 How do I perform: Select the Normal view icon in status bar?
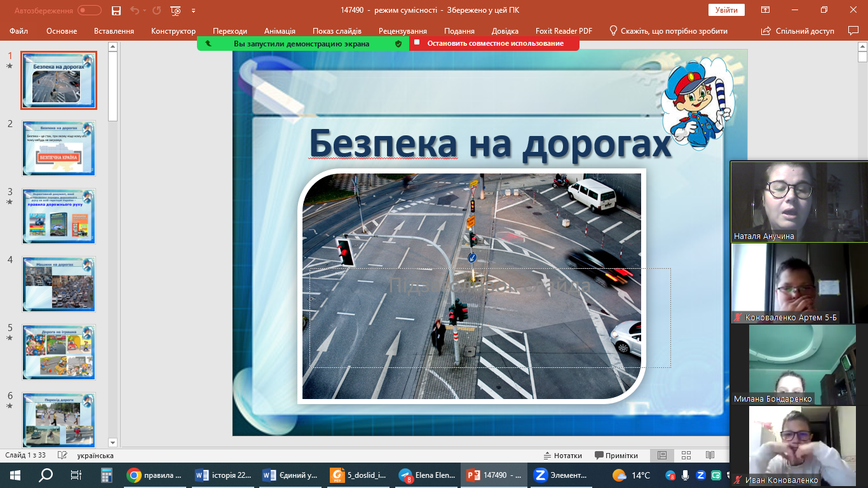(x=662, y=456)
